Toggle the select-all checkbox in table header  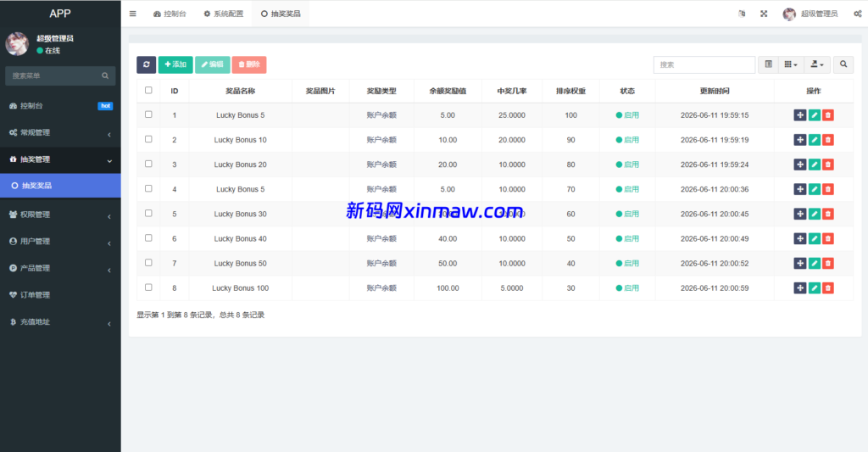click(x=148, y=90)
